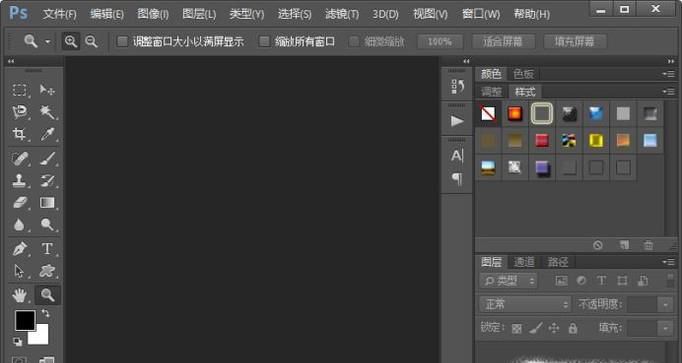Enable 缩放所有窗口 checkbox

point(264,41)
